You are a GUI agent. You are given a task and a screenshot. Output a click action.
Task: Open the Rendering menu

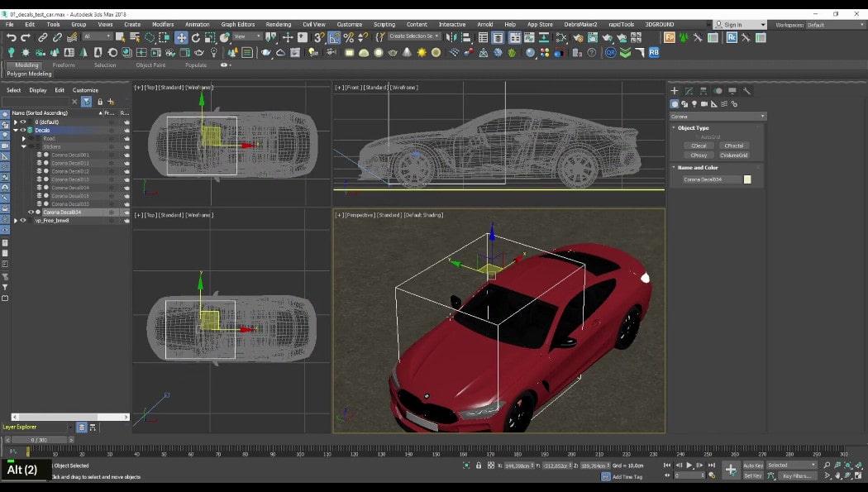click(278, 24)
